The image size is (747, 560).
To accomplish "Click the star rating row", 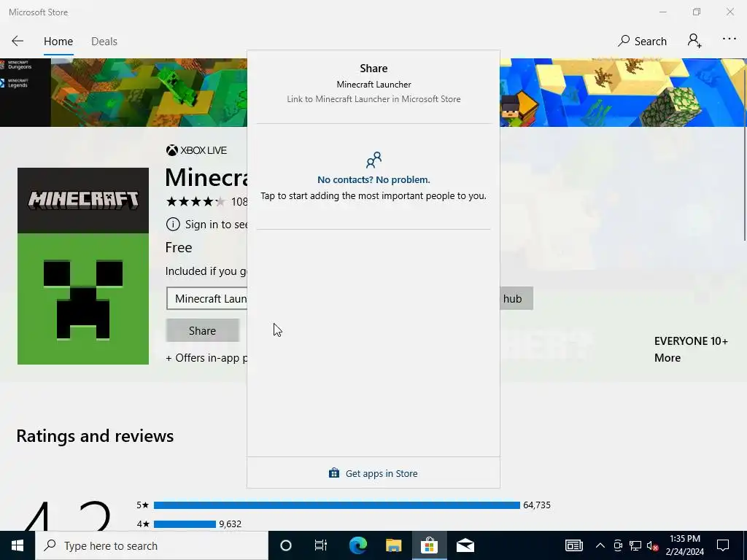I will click(196, 202).
